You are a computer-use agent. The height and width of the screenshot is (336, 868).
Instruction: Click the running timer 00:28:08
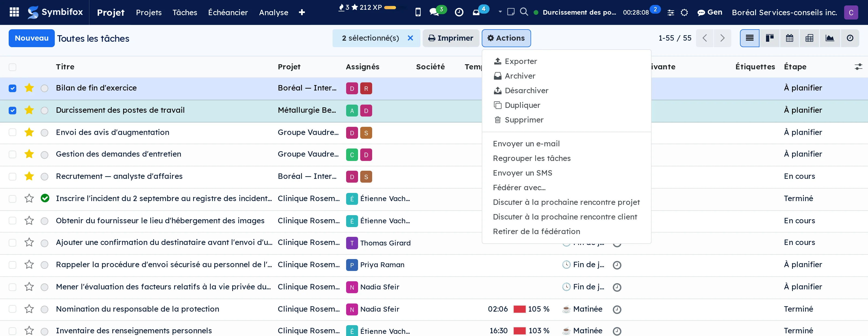(636, 12)
